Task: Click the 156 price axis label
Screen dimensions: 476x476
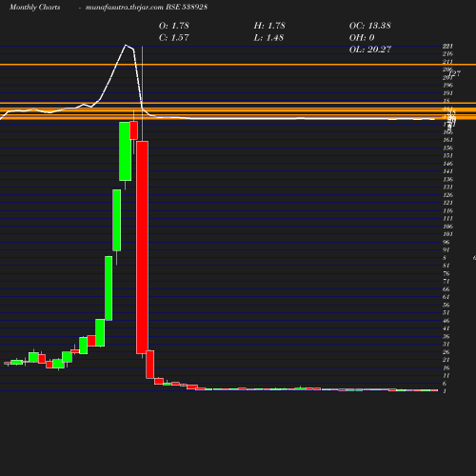Action: pos(447,148)
